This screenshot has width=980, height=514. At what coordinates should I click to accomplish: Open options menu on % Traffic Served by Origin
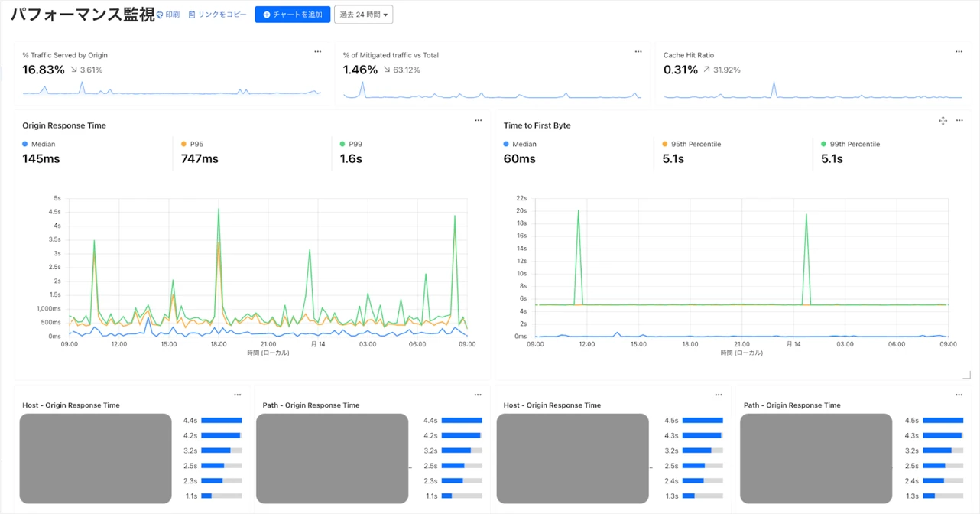tap(318, 52)
